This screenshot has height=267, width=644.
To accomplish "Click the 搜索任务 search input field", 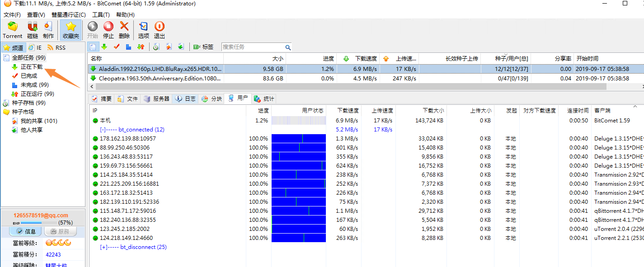I will (253, 47).
